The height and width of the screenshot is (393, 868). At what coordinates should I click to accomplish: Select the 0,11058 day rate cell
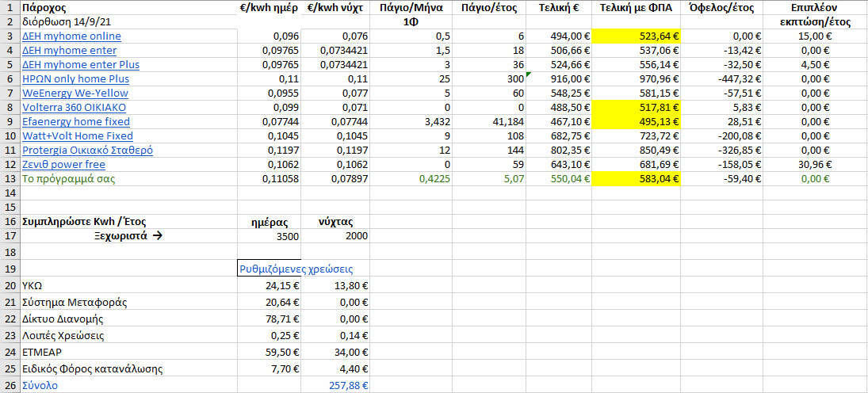(269, 178)
